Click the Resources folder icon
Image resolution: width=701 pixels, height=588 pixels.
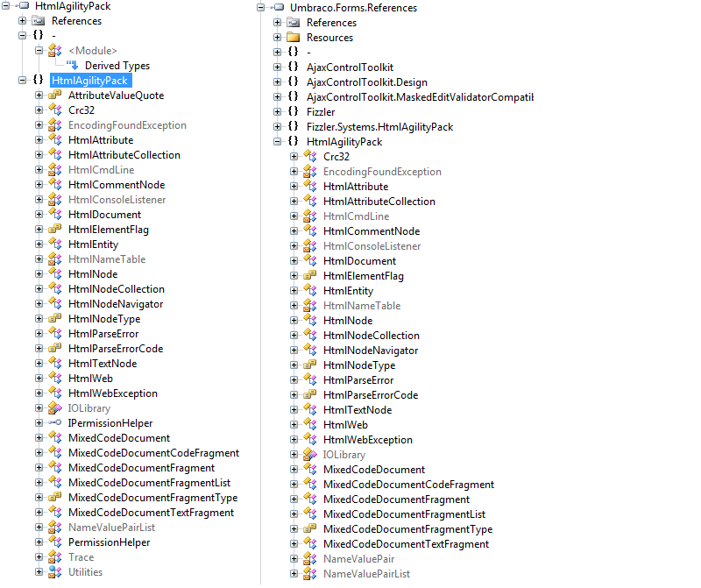click(294, 37)
